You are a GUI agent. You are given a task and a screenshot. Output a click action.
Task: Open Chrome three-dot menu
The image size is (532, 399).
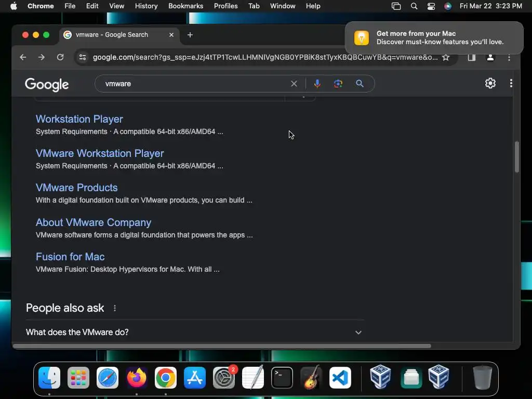(x=509, y=58)
